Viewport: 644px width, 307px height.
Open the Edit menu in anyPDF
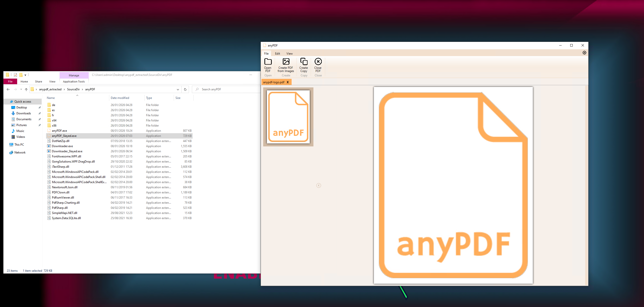[x=277, y=53]
